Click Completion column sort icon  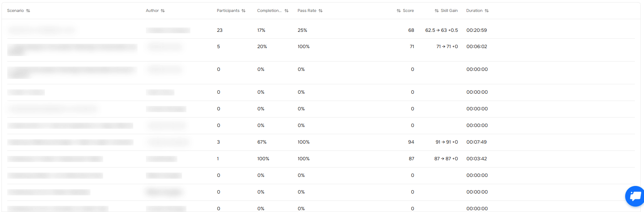tap(286, 11)
